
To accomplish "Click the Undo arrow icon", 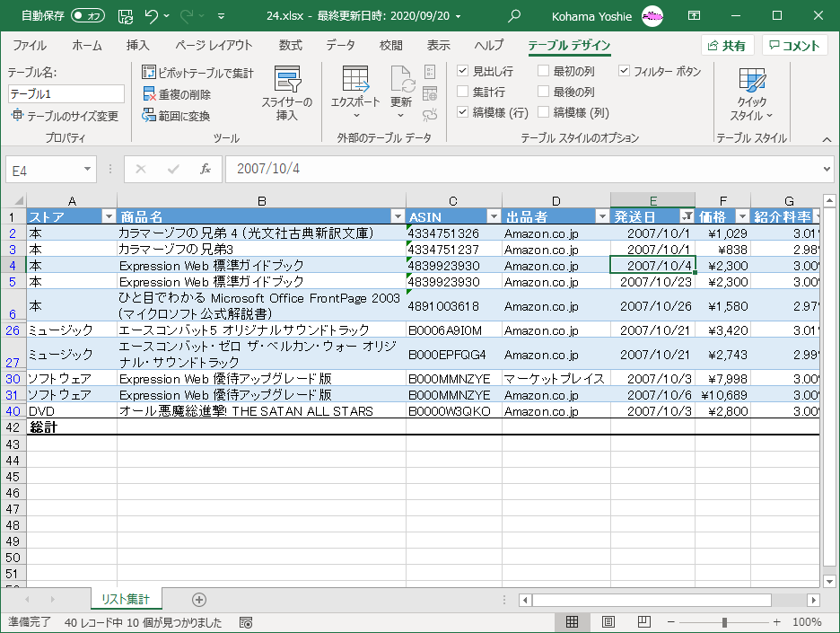I will click(x=151, y=17).
